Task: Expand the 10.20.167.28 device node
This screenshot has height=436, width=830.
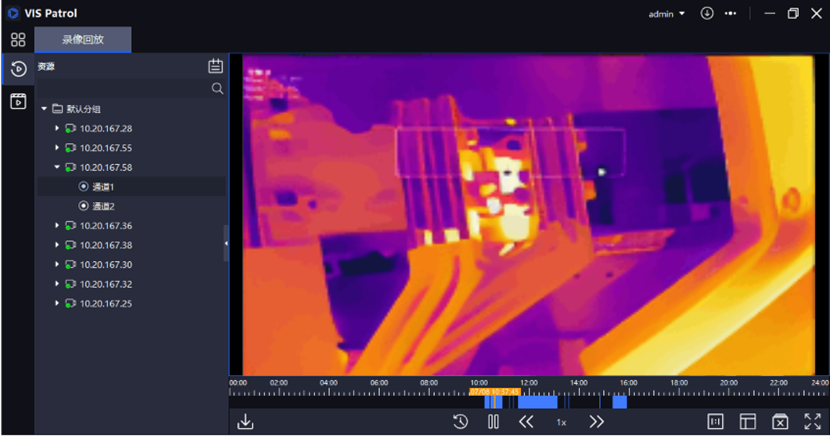Action: 57,129
